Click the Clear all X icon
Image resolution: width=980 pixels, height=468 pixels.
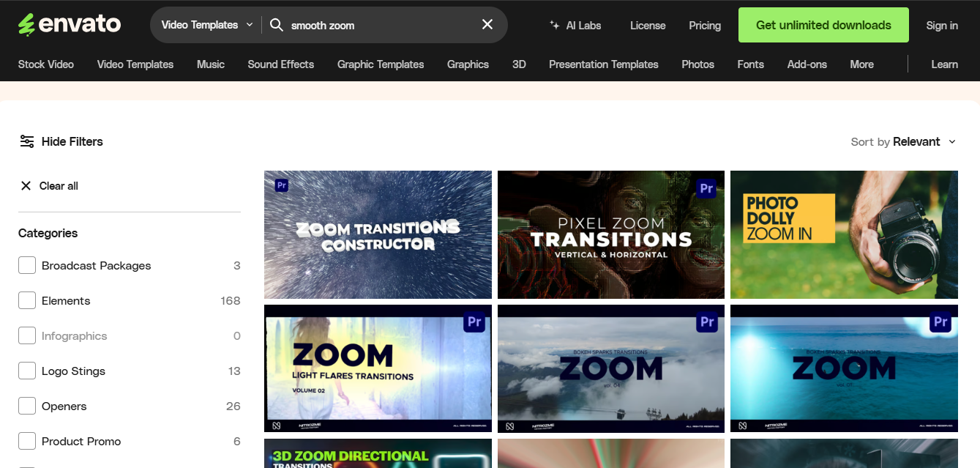(x=26, y=185)
